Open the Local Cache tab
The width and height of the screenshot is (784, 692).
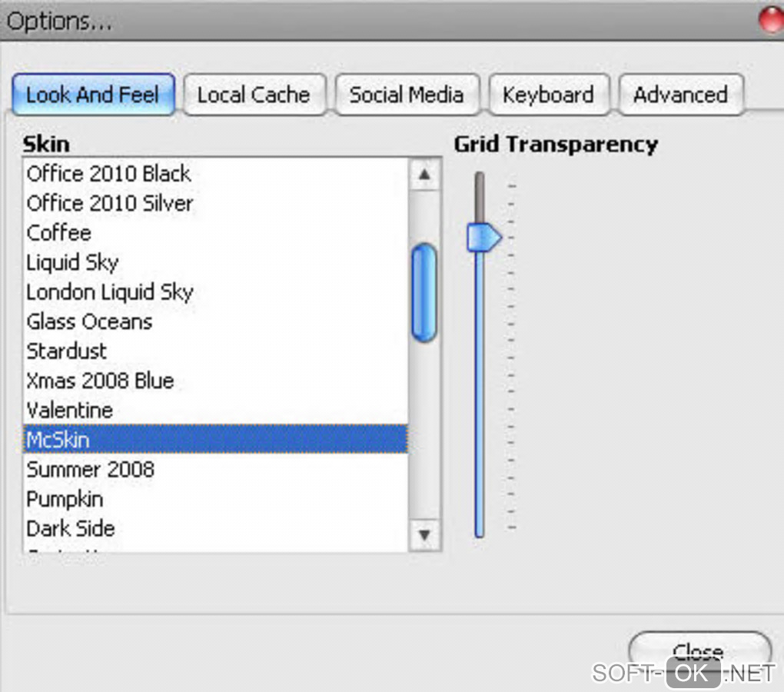tap(254, 95)
